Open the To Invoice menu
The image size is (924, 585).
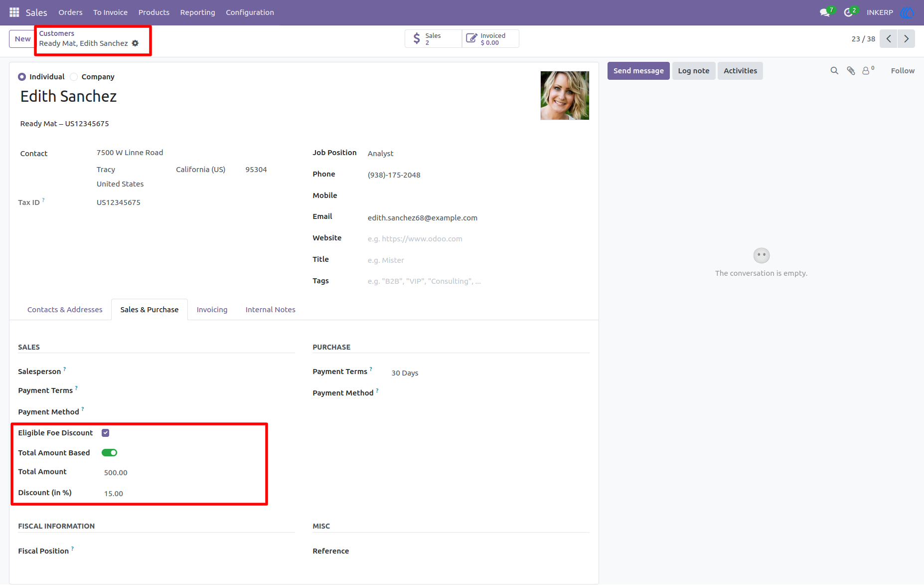pyautogui.click(x=110, y=12)
